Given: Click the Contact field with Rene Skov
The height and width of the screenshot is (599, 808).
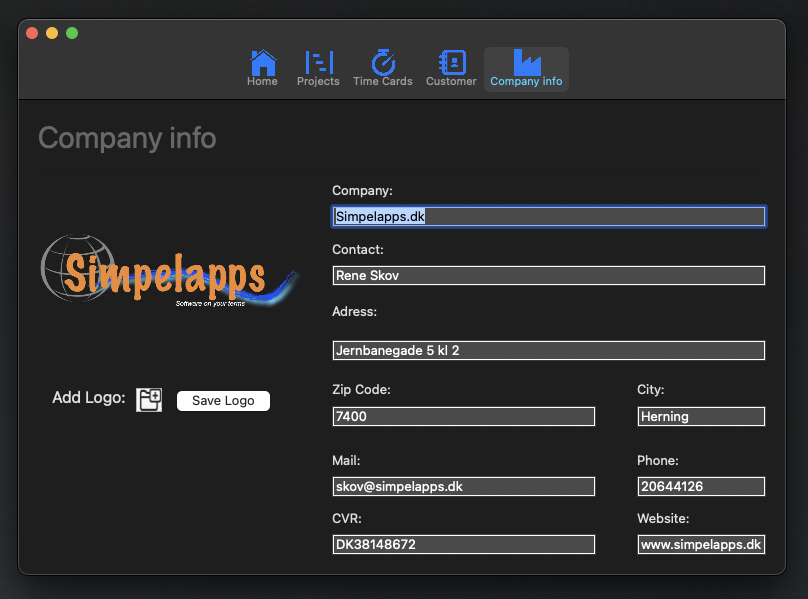Looking at the screenshot, I should [548, 276].
